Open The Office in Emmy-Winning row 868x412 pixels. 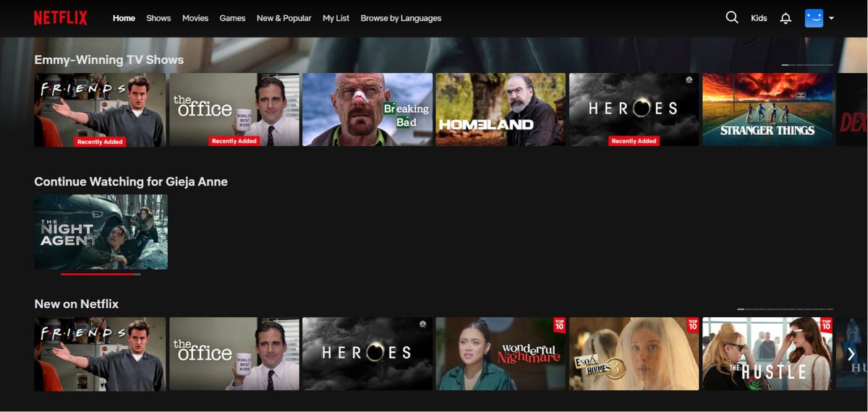click(x=234, y=109)
